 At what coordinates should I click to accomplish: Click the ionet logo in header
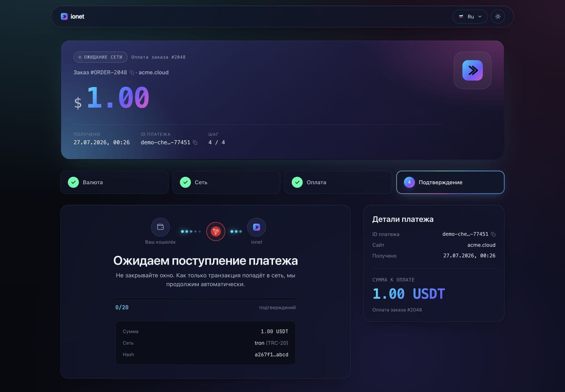tap(73, 16)
